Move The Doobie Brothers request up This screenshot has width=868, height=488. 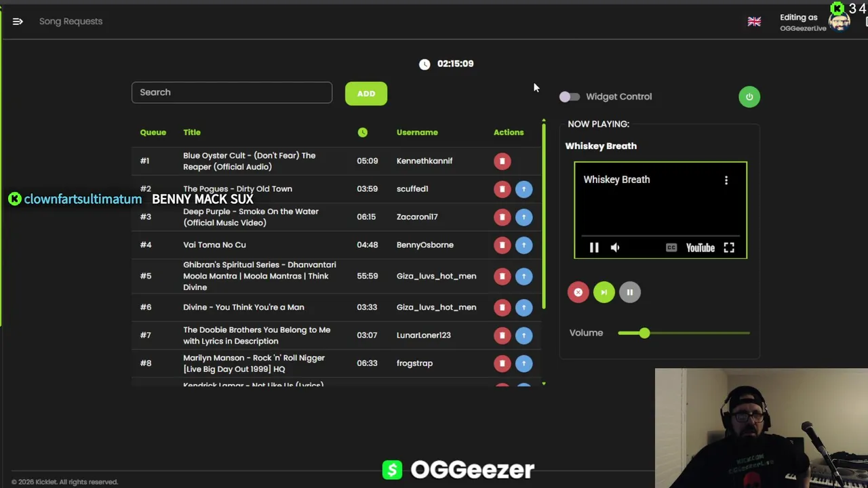[x=524, y=335]
